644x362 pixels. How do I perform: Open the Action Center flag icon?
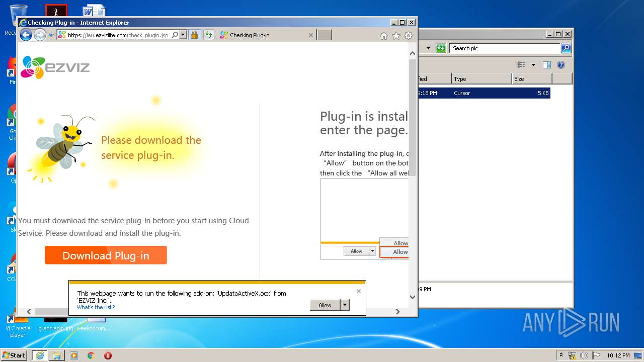596,355
